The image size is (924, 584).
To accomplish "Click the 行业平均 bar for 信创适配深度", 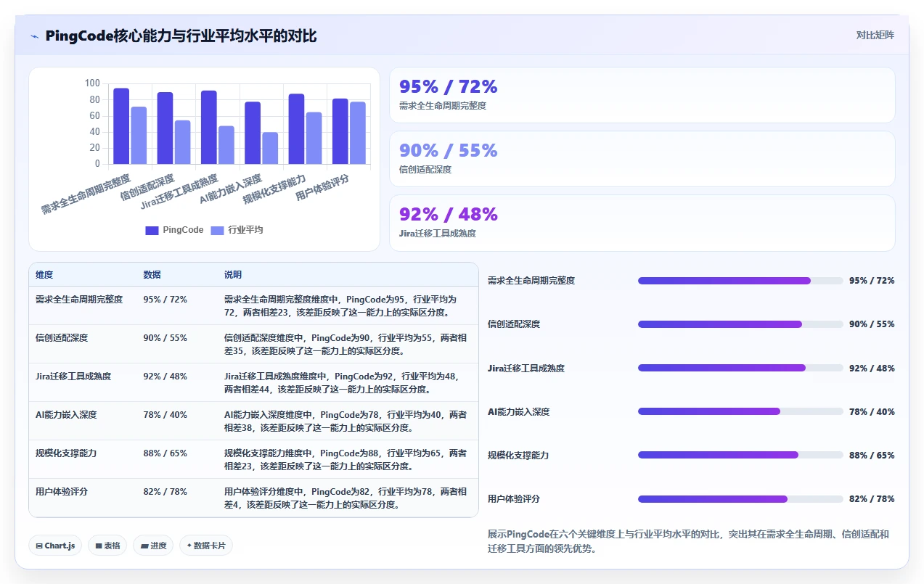I will tap(182, 142).
